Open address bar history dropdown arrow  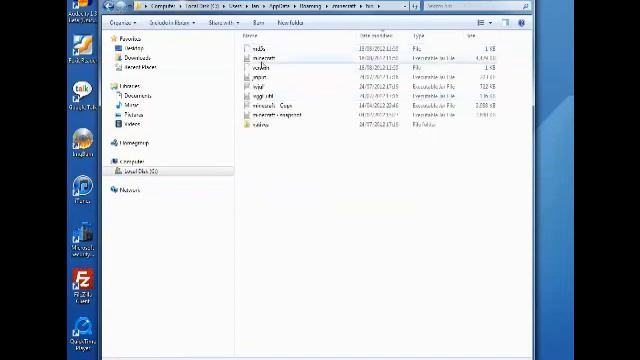[x=404, y=6]
